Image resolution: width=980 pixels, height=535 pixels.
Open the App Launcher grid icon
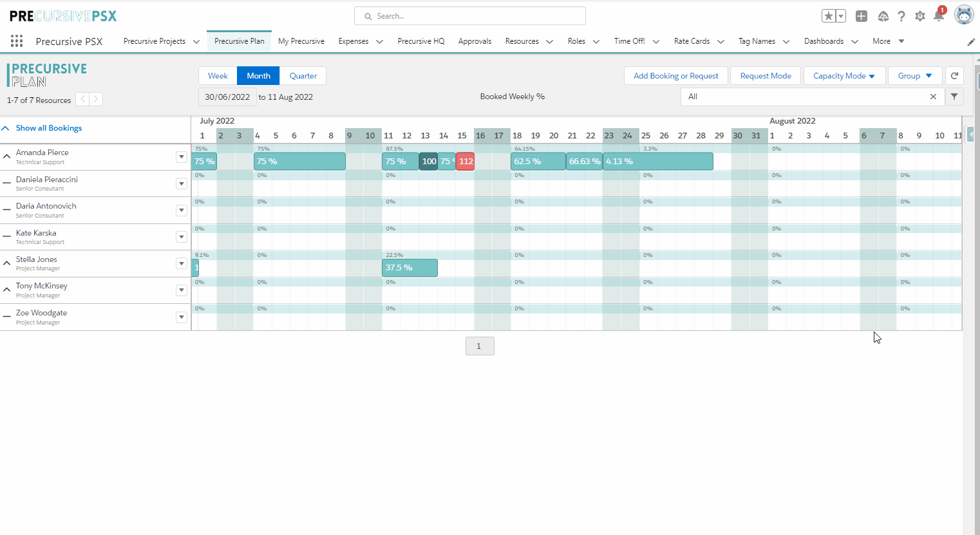pos(17,41)
